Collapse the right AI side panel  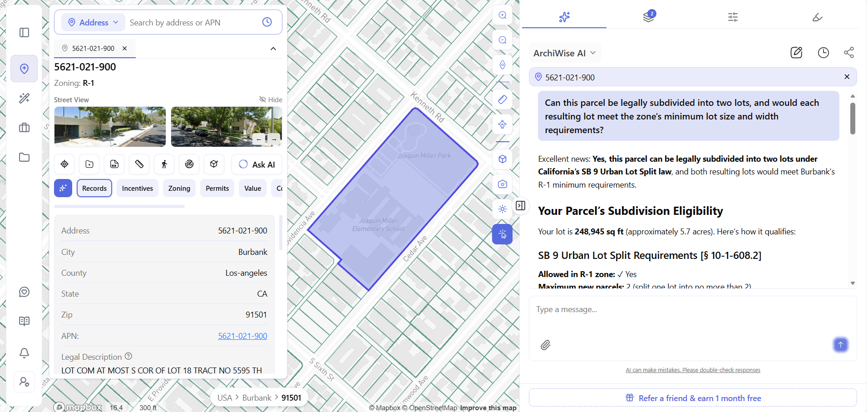[x=521, y=206]
